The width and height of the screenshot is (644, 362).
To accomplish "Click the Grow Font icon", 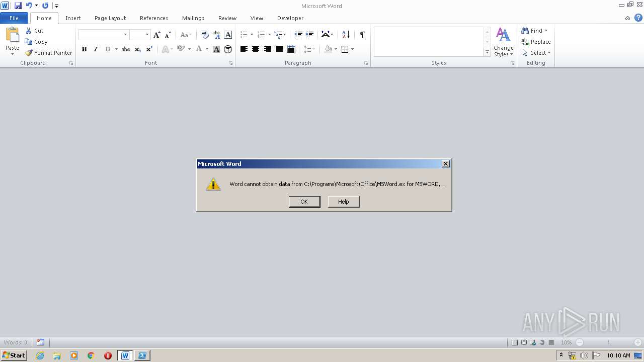I will 157,35.
